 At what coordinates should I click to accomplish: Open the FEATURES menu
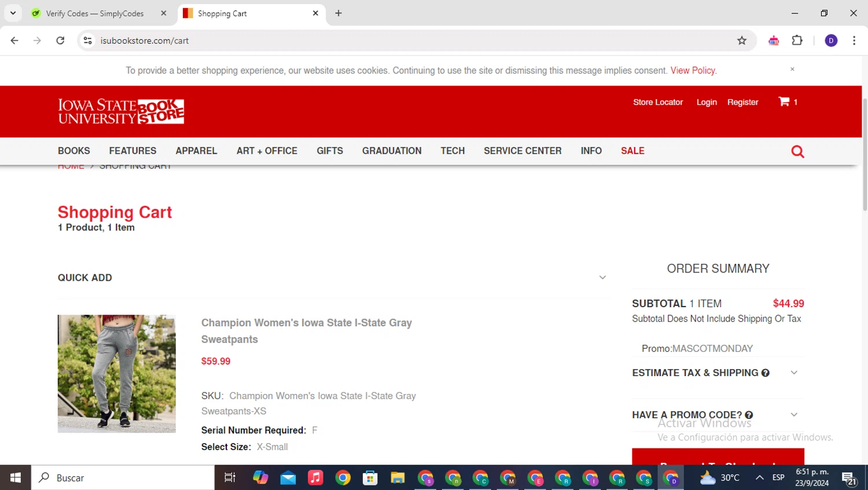pyautogui.click(x=133, y=150)
